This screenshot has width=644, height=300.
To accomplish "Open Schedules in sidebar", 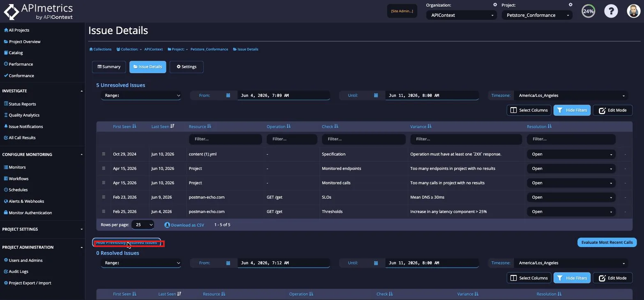I will [x=16, y=190].
